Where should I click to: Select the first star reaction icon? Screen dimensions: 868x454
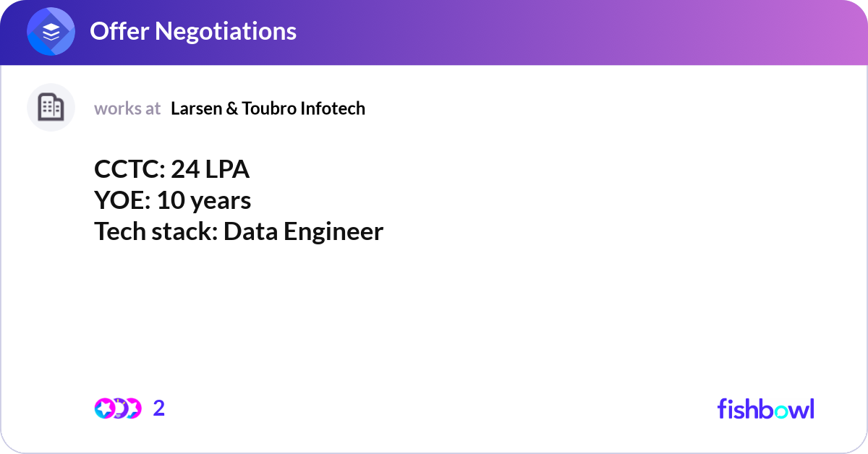click(104, 408)
